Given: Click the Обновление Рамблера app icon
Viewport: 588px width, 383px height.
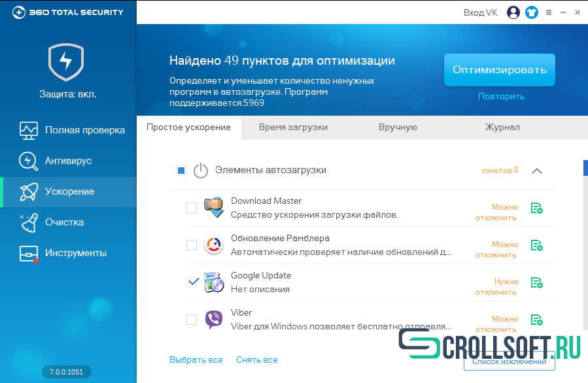Looking at the screenshot, I should click(214, 245).
